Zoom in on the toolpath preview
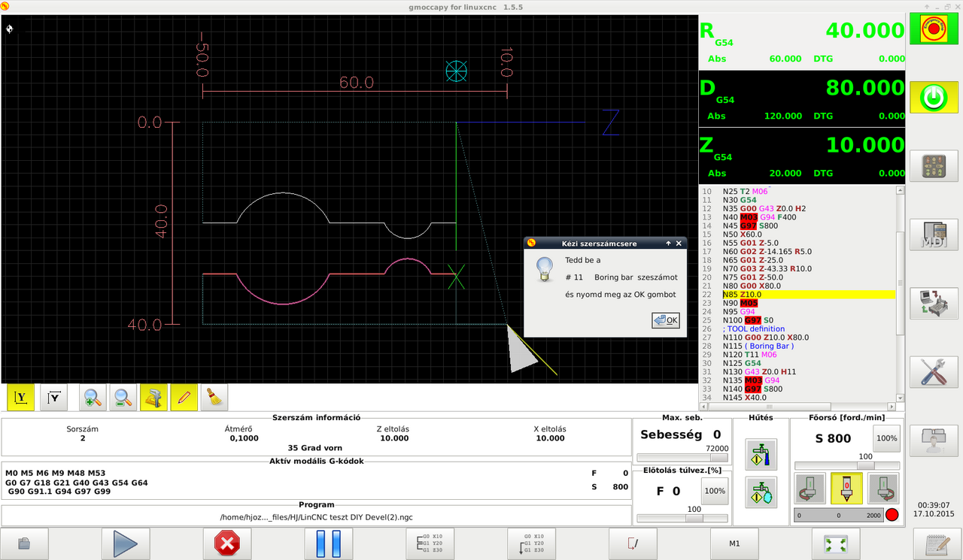Screen dimensions: 963x560 (x=93, y=398)
